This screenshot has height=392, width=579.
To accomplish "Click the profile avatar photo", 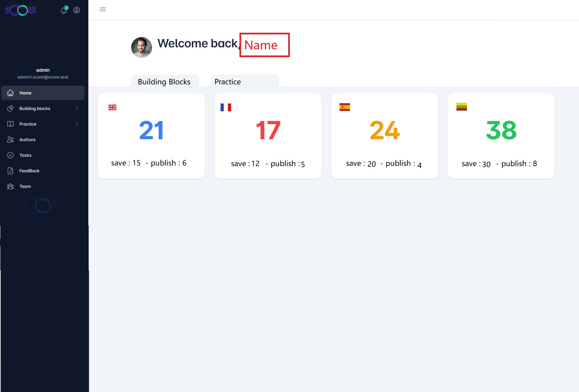I will [142, 47].
